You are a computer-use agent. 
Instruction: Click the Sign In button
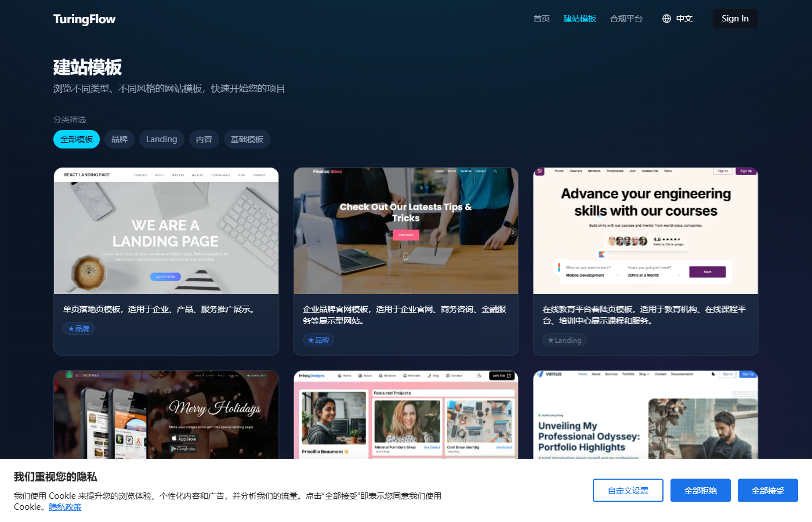(x=735, y=18)
